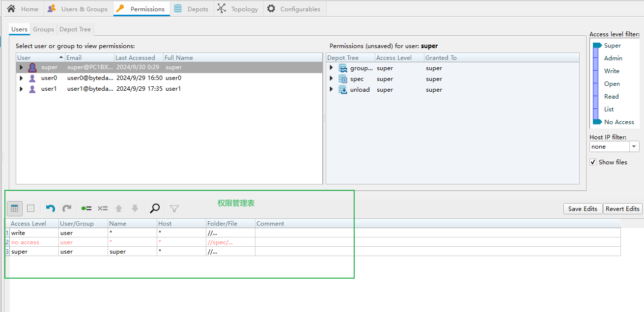Expand the user0 tree row
Viewport: 644px width, 312px height.
coord(21,78)
